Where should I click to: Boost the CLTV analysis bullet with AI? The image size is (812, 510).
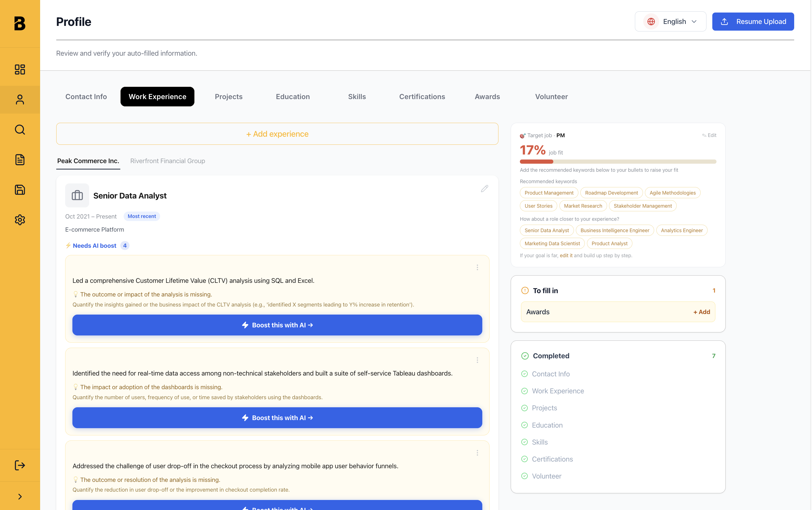(277, 325)
